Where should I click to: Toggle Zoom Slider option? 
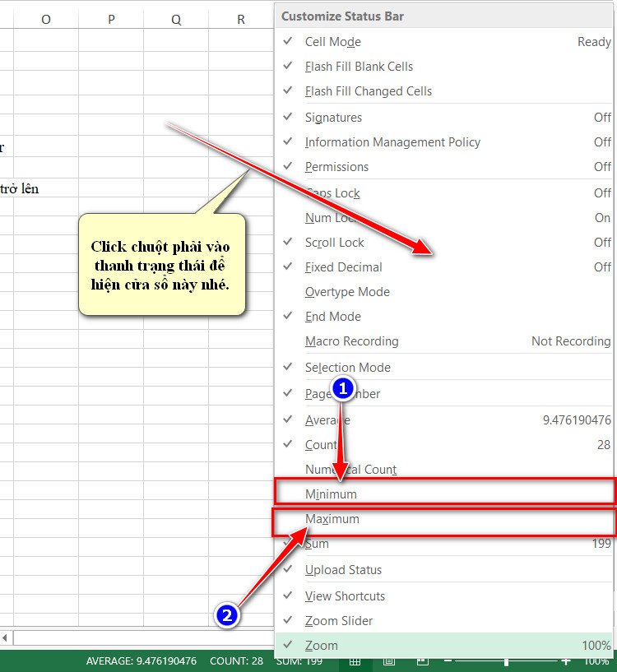[443, 620]
